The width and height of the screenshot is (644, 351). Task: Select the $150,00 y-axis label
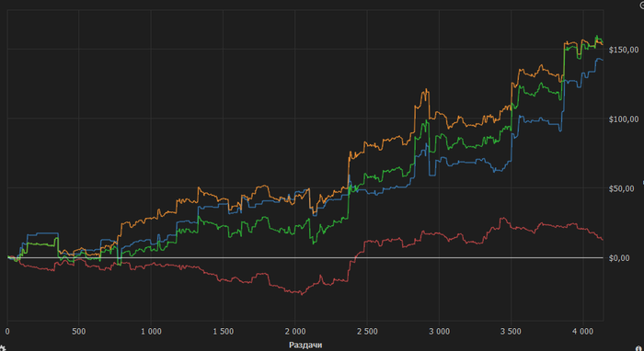point(624,50)
